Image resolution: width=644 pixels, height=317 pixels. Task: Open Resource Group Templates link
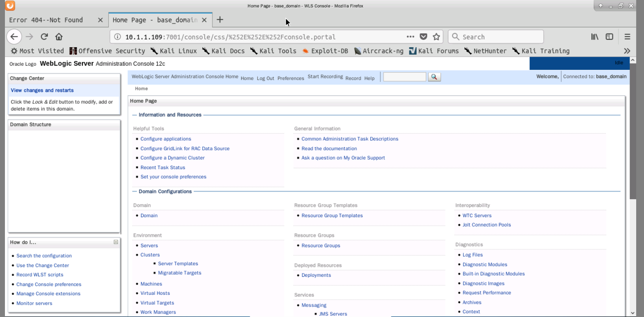click(332, 216)
